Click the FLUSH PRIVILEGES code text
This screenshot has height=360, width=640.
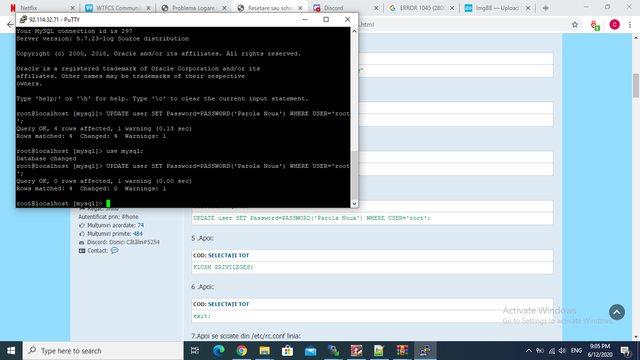[x=223, y=267]
